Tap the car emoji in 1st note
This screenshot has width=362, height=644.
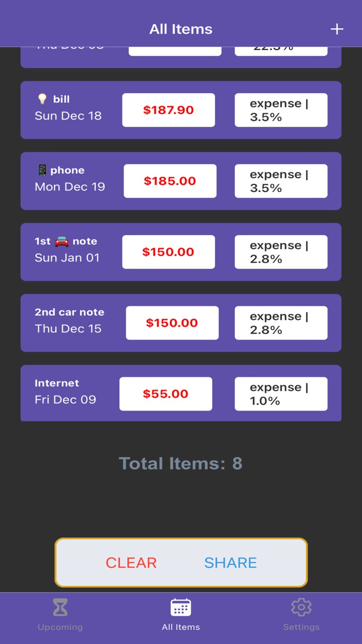(62, 241)
